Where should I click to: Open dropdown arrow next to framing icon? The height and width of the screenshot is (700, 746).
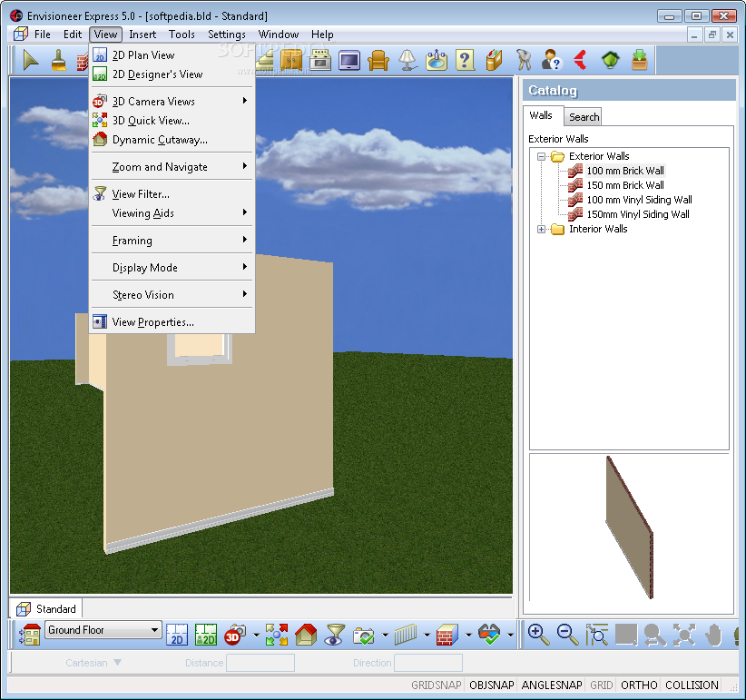pos(427,635)
